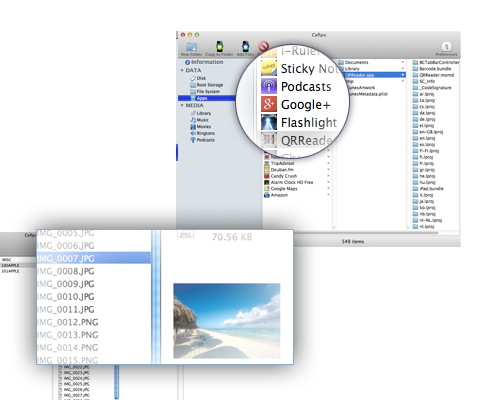Viewport: 500px width, 400px height.
Task: Expand the QRReader.app row arrow
Action: click(x=403, y=75)
